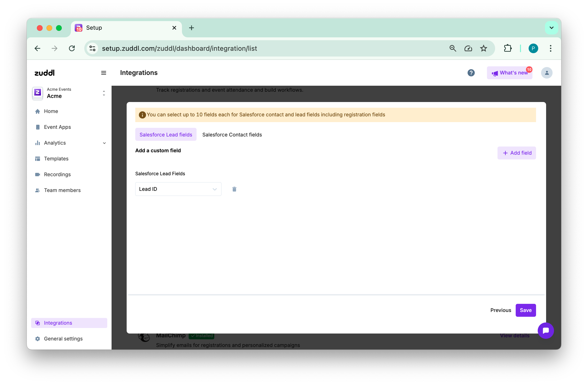Open General settings gear item
The image size is (588, 385).
click(x=63, y=339)
